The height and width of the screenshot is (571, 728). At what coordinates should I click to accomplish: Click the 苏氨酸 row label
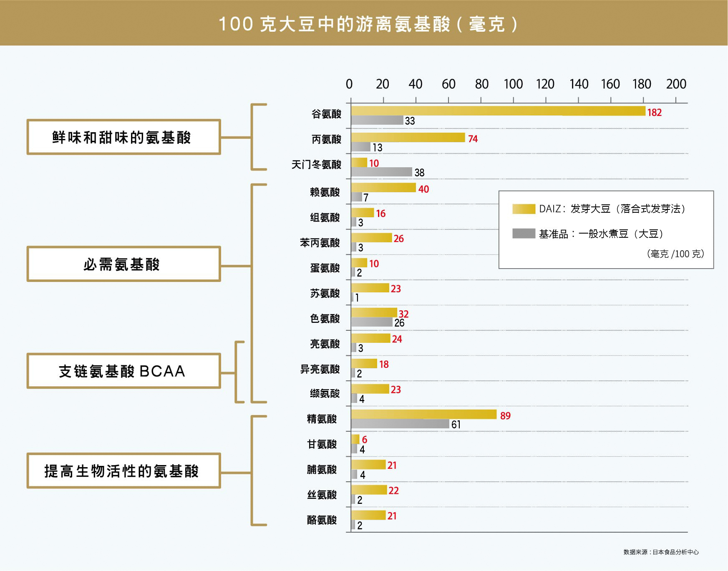point(325,293)
